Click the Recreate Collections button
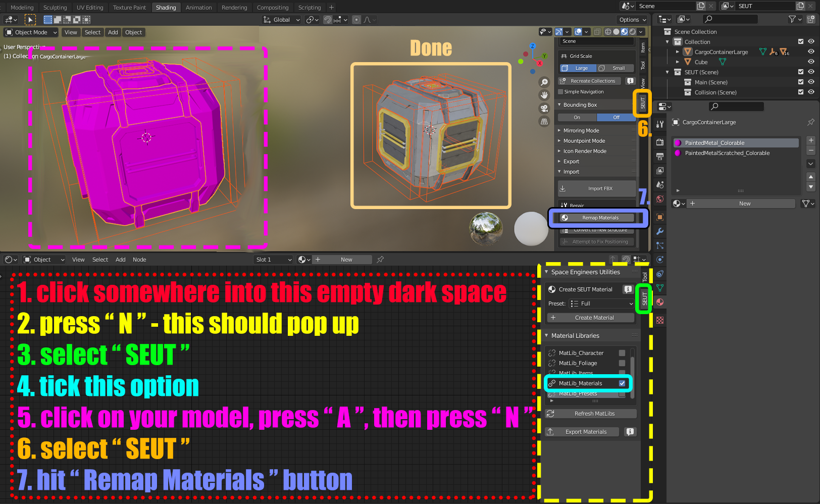 589,81
